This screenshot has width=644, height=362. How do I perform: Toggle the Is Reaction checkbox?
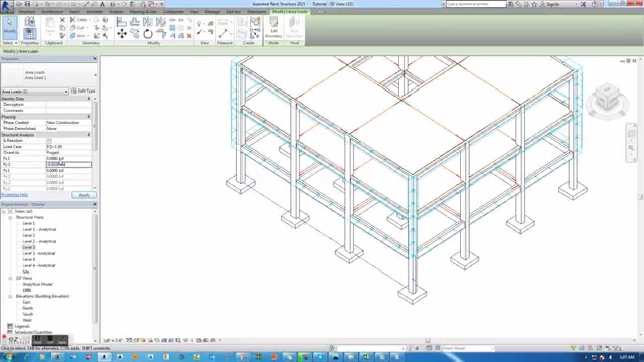[50, 140]
